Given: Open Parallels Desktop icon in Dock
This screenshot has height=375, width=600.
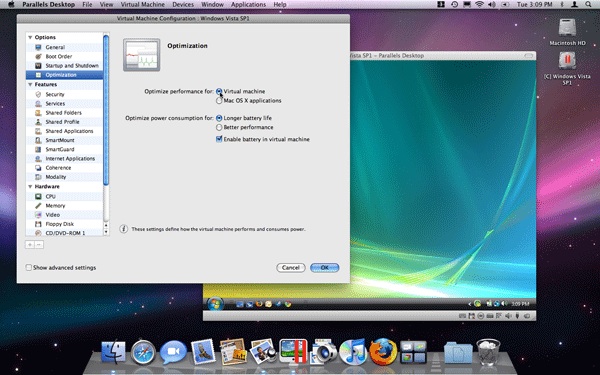Looking at the screenshot, I should point(293,351).
